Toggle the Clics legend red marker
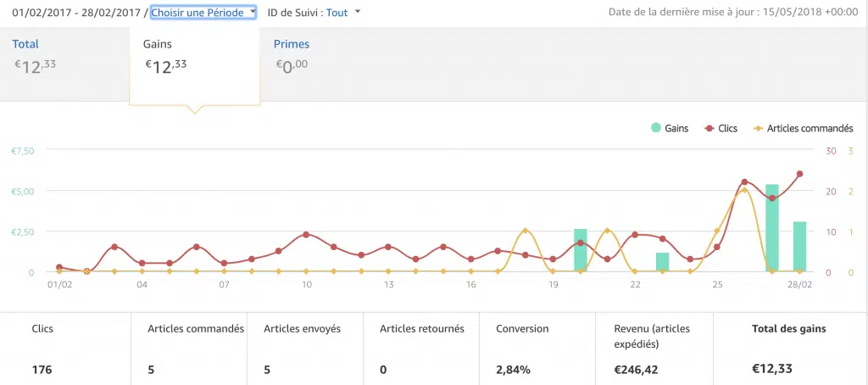 (x=708, y=129)
